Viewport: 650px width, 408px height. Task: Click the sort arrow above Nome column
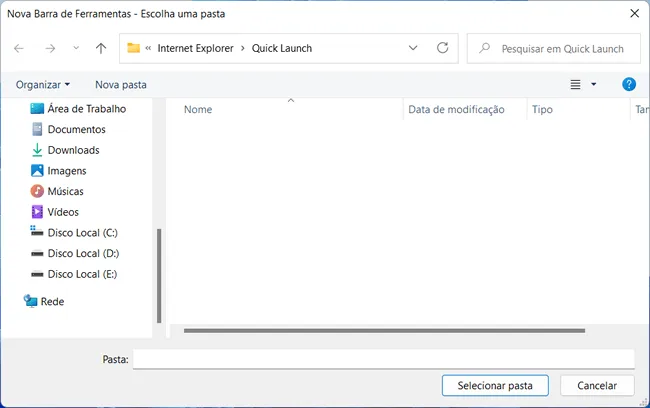click(291, 100)
